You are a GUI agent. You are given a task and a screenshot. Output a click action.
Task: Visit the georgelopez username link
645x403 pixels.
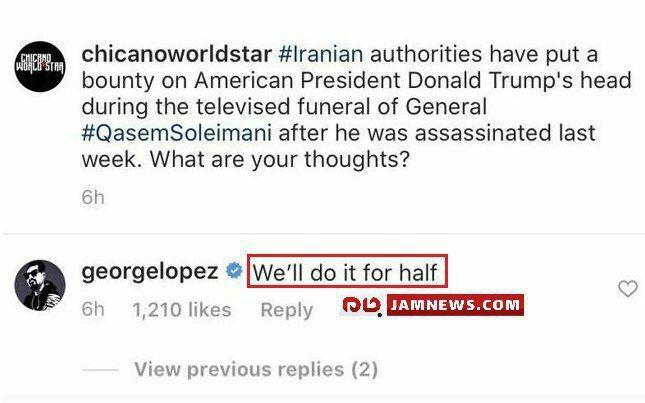[150, 272]
